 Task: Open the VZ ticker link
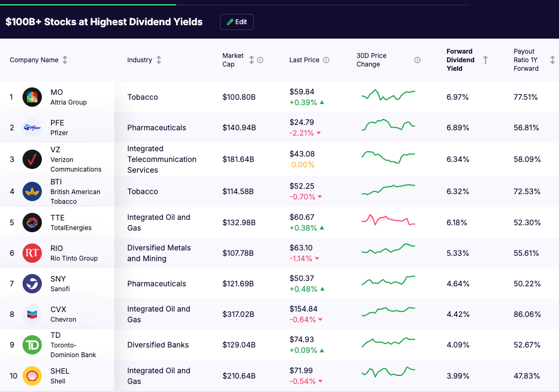(x=55, y=150)
